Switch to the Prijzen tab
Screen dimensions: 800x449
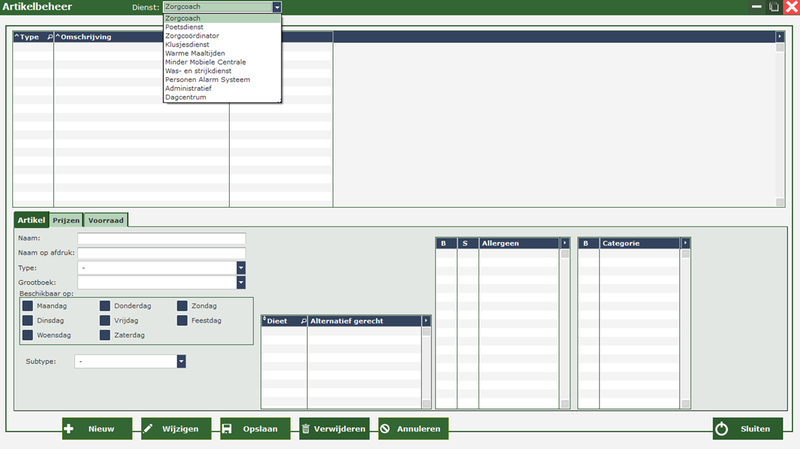pos(66,220)
